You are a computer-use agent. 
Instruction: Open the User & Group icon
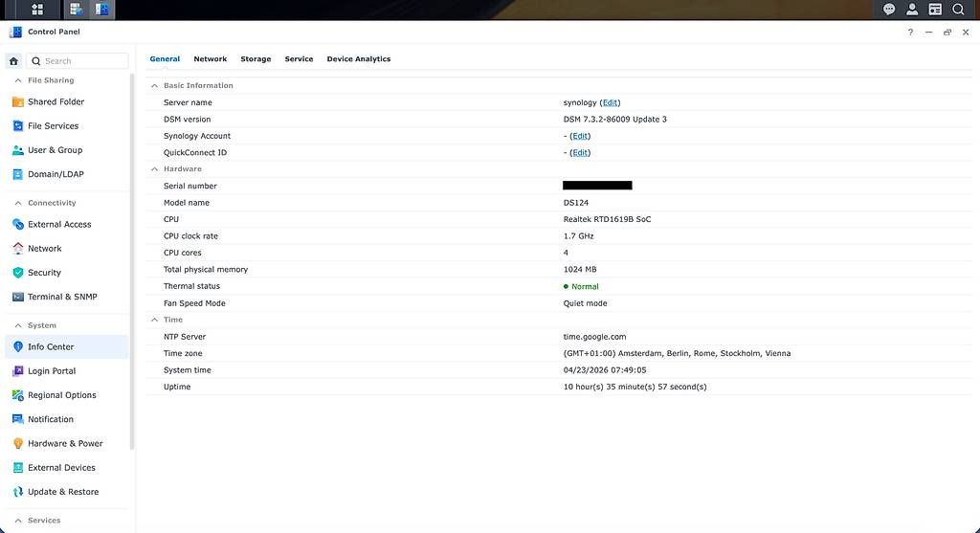[18, 150]
